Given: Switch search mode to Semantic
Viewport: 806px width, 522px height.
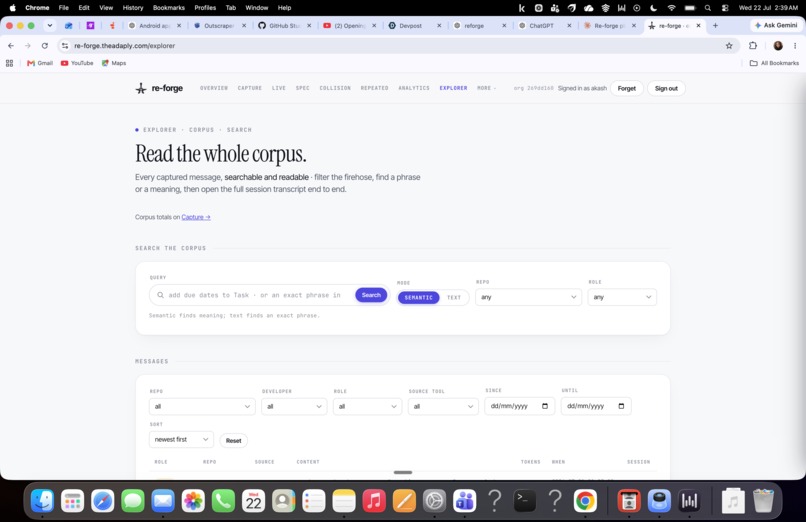Looking at the screenshot, I should pyautogui.click(x=418, y=297).
